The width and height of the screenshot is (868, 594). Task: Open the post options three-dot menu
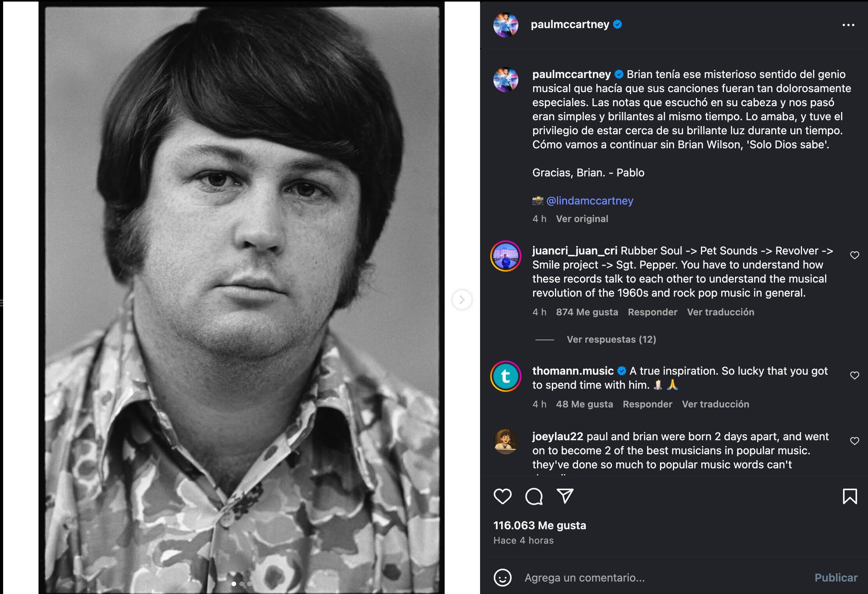coord(849,25)
